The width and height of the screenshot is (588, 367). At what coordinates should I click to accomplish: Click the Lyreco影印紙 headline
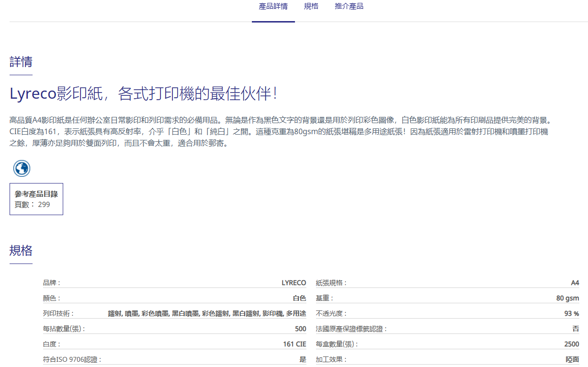pos(144,93)
